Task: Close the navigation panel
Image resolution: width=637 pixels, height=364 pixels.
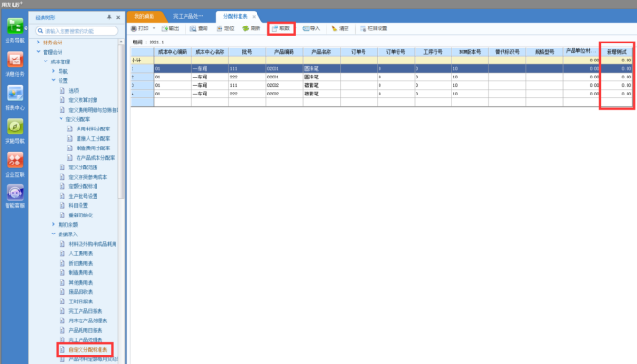Action: click(118, 17)
